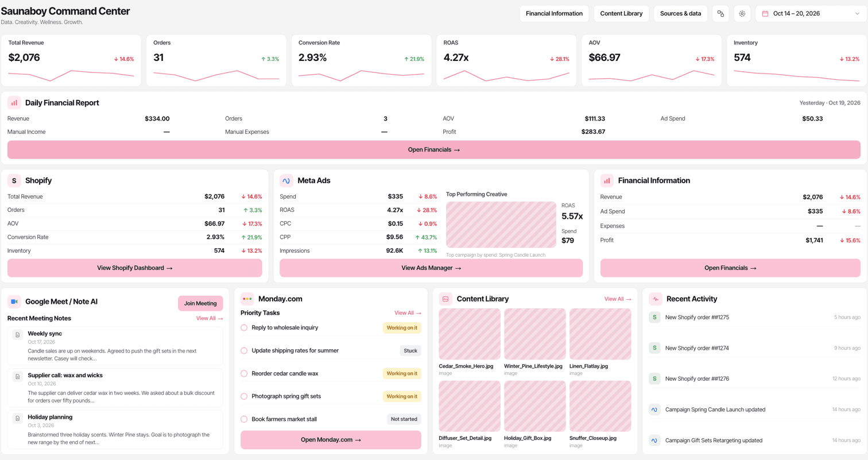The image size is (868, 460).
Task: Tick the 'Reorder cedar candle wax' task circle
Action: pos(244,373)
